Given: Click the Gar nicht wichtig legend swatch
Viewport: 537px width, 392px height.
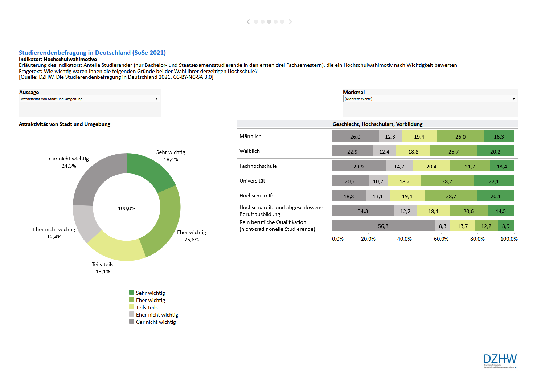Looking at the screenshot, I should pyautogui.click(x=132, y=321).
